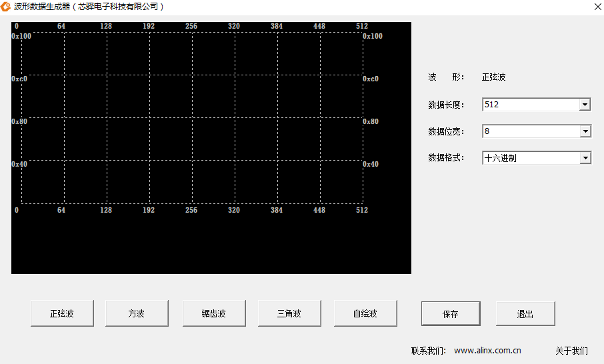Choose the 锯齿波 sawtooth wave button
Viewport: 604px width, 364px height.
214,313
